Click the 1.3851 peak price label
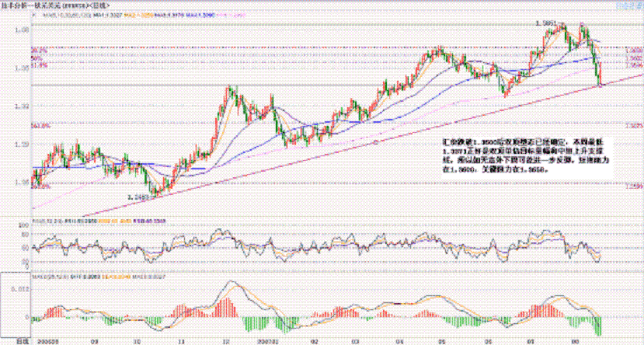Image resolution: width=644 pixels, height=345 pixels. [545, 23]
